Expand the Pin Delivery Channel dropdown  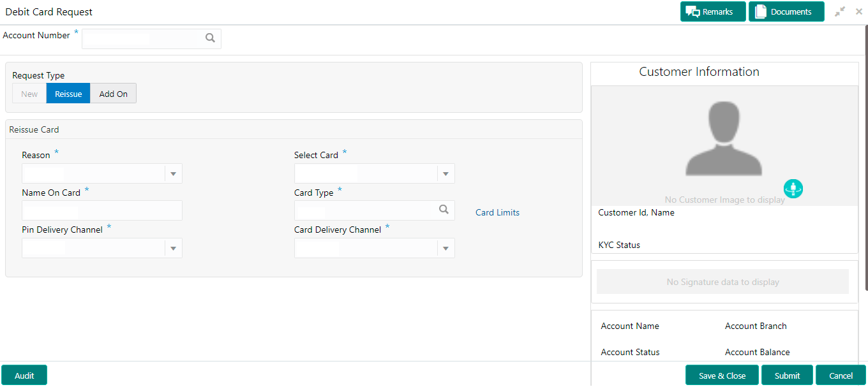click(x=173, y=249)
